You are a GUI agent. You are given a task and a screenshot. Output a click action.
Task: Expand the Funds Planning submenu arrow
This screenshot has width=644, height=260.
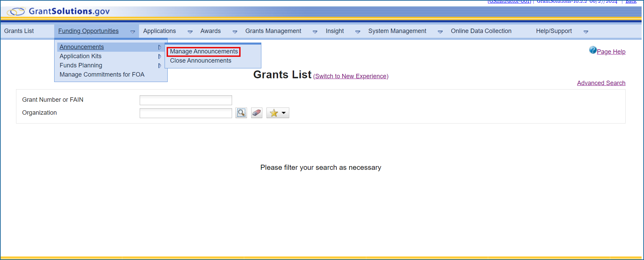[159, 66]
